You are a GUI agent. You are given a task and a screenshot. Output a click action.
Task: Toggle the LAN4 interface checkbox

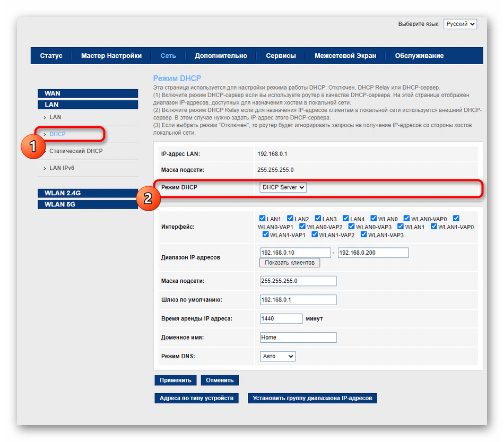(x=346, y=219)
